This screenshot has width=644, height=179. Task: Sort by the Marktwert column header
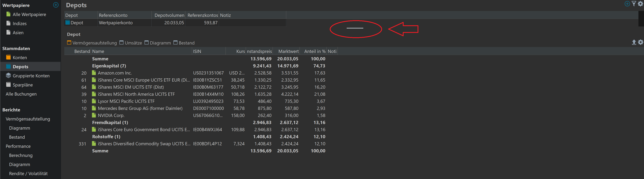pyautogui.click(x=288, y=51)
